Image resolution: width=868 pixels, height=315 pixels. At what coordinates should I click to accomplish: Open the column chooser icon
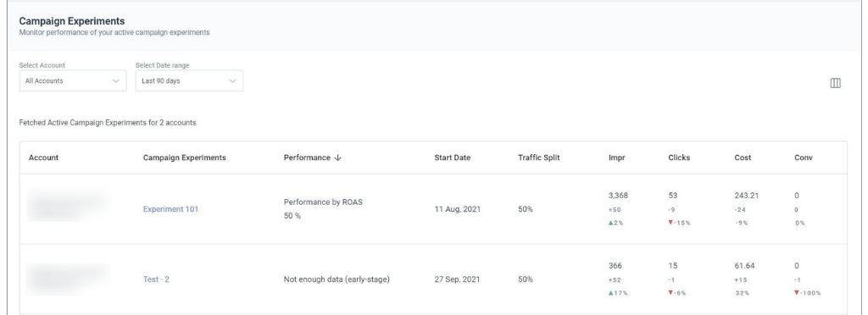[835, 83]
